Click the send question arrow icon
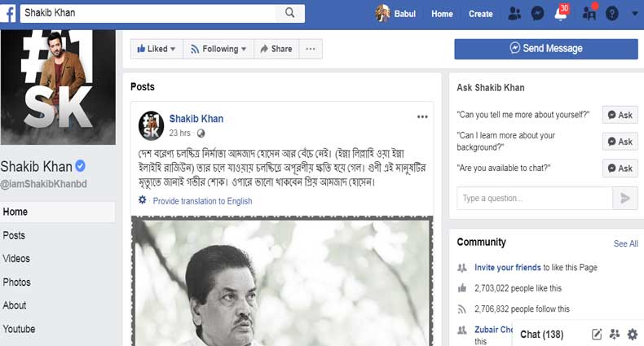Image resolution: width=644 pixels, height=346 pixels. tap(625, 198)
